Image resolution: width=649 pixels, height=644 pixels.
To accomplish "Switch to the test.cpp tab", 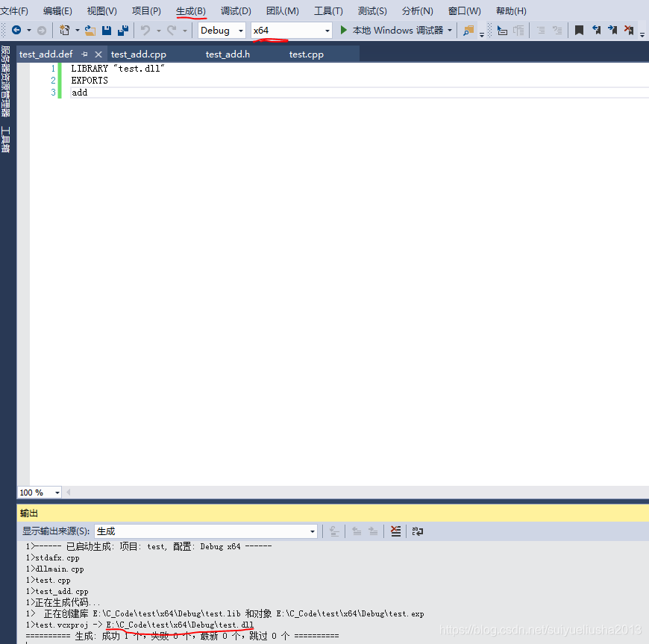I will (x=306, y=54).
